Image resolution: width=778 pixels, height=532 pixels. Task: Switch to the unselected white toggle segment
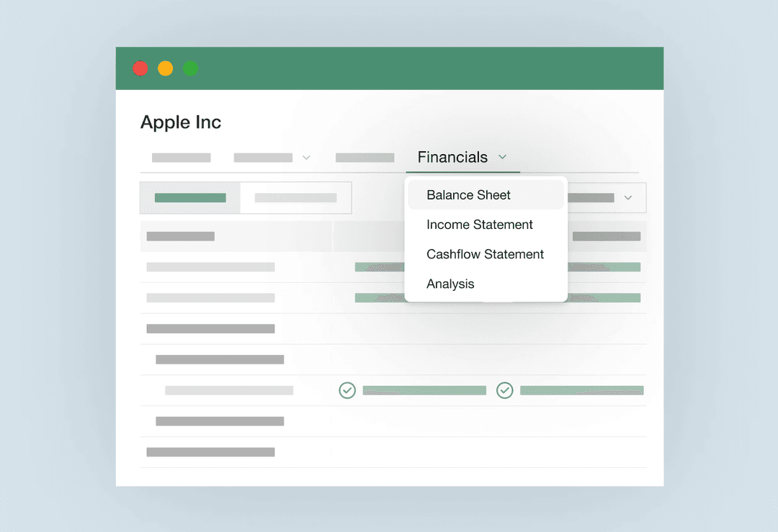pyautogui.click(x=296, y=198)
